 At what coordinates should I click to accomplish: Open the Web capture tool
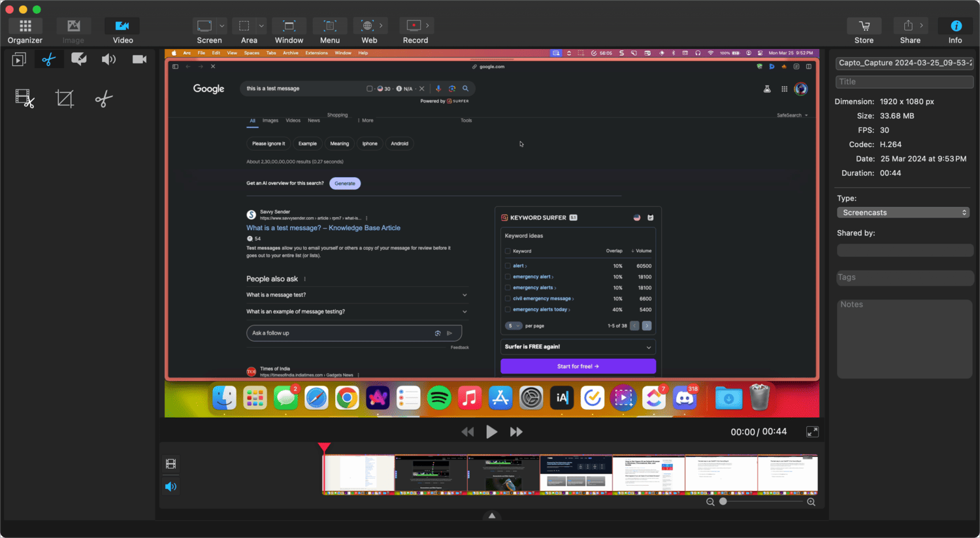(x=368, y=26)
